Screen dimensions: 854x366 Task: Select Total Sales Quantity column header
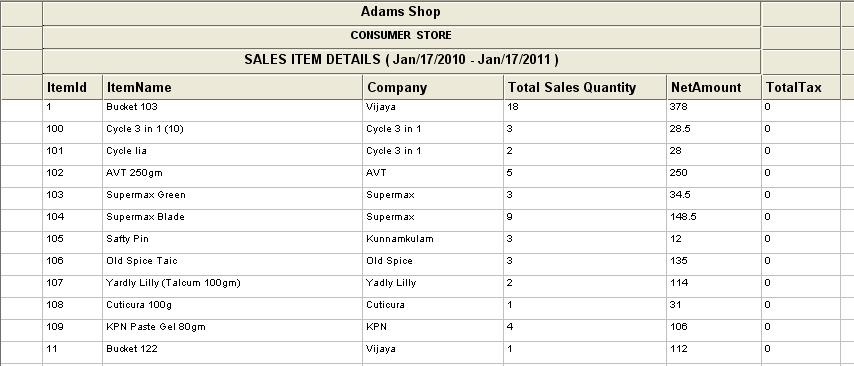pyautogui.click(x=585, y=87)
